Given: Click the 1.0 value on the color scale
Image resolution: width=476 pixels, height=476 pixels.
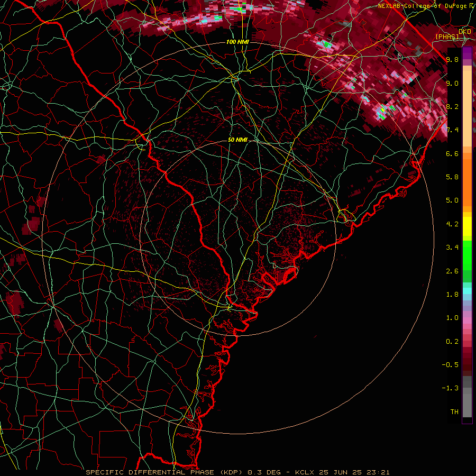Looking at the screenshot, I should (x=452, y=318).
